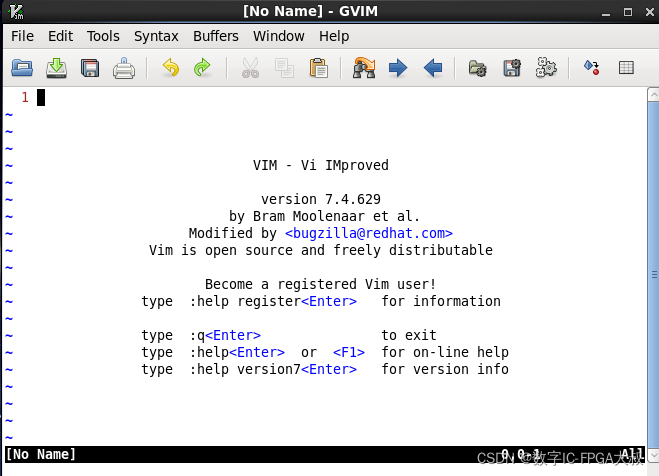Click the vertical scrollbar thumb
This screenshot has height=476, width=659.
[x=653, y=275]
